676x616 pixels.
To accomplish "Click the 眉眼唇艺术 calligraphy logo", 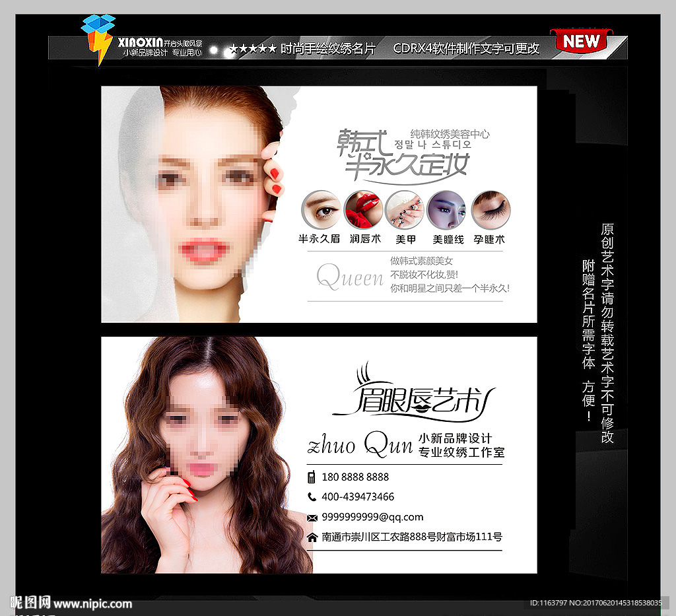I will pyautogui.click(x=414, y=393).
